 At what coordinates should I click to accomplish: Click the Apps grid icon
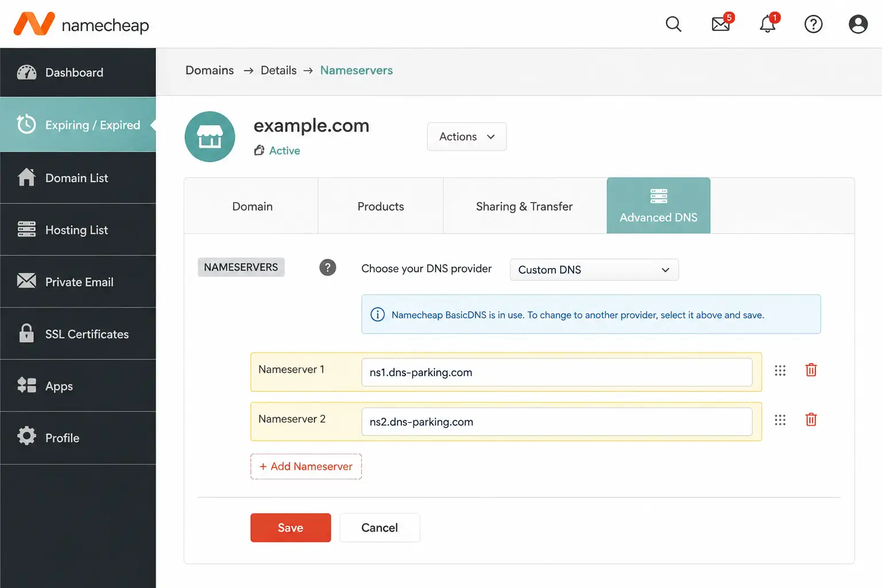26,385
